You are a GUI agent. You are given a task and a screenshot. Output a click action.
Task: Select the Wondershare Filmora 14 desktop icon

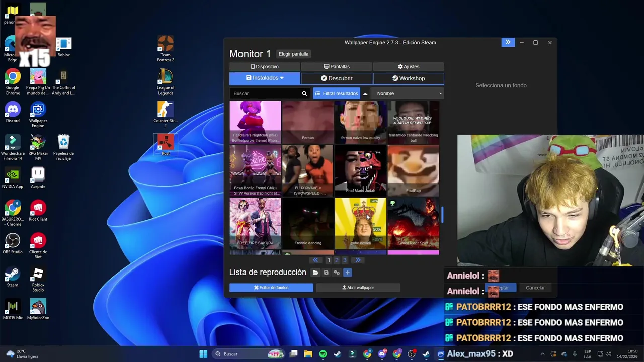click(x=13, y=147)
